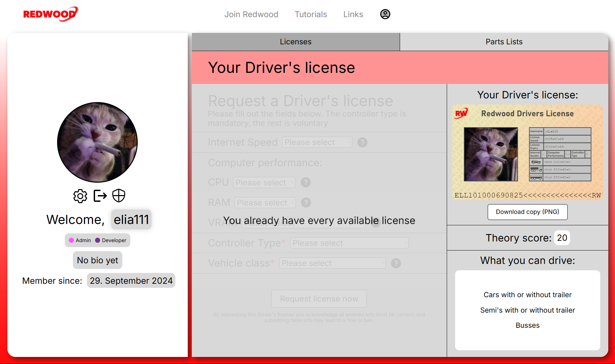This screenshot has height=364, width=615.
Task: Open the Vehicle class dropdown
Action: (x=332, y=263)
